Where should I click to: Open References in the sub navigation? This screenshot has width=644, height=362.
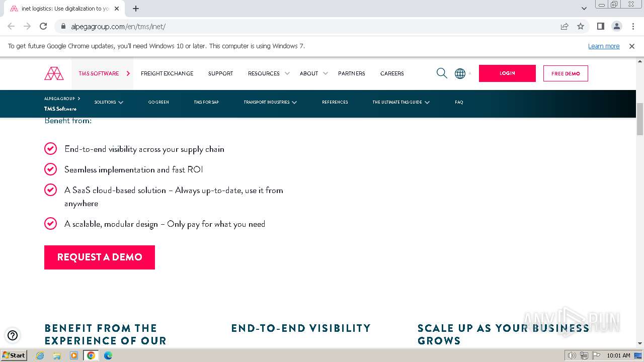tap(335, 102)
